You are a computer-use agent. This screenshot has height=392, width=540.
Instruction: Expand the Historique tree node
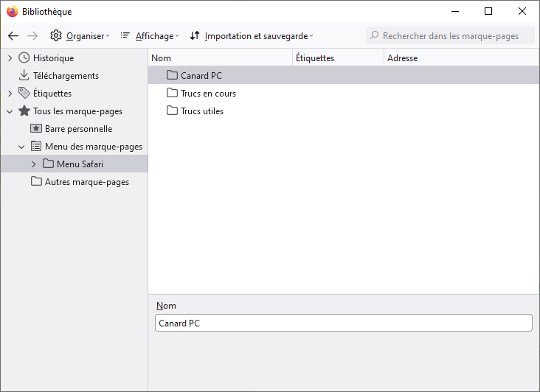coord(10,58)
